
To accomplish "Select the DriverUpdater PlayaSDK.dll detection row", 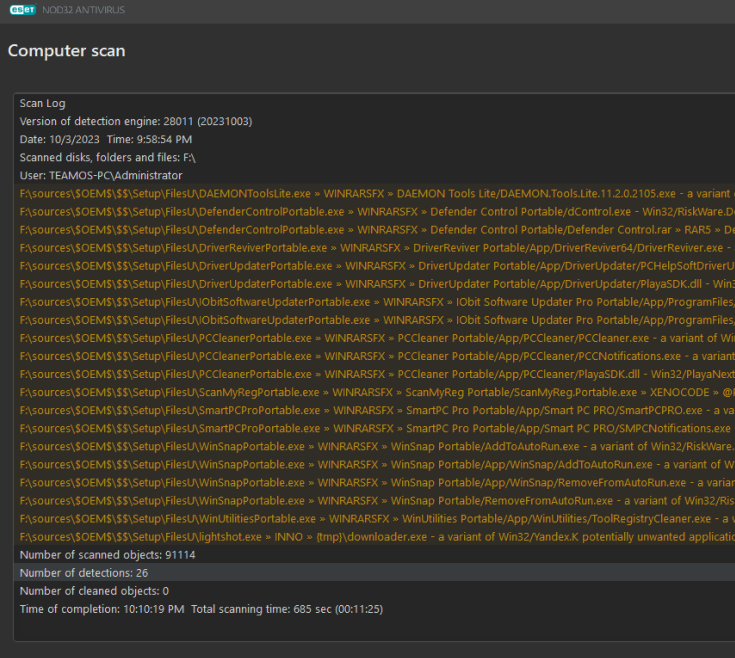I will click(375, 284).
